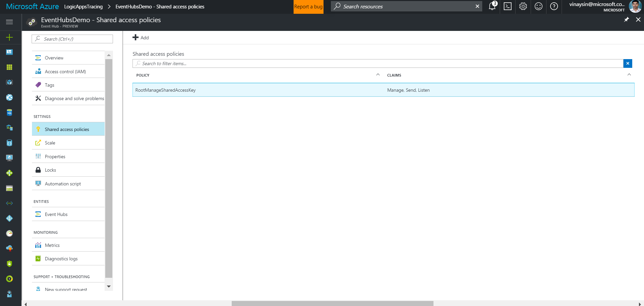644x306 pixels.
Task: Open Azure Cosmos DB icon
Action: click(9, 143)
